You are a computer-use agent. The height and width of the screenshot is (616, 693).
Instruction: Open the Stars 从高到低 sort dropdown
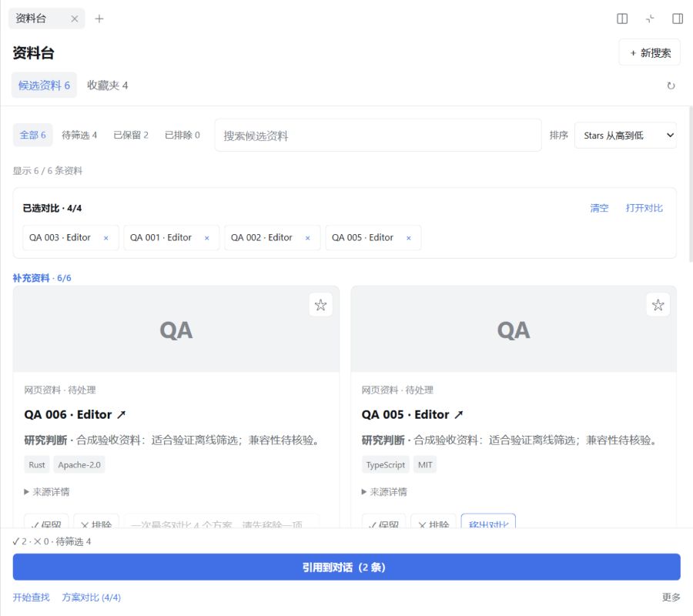coord(625,136)
